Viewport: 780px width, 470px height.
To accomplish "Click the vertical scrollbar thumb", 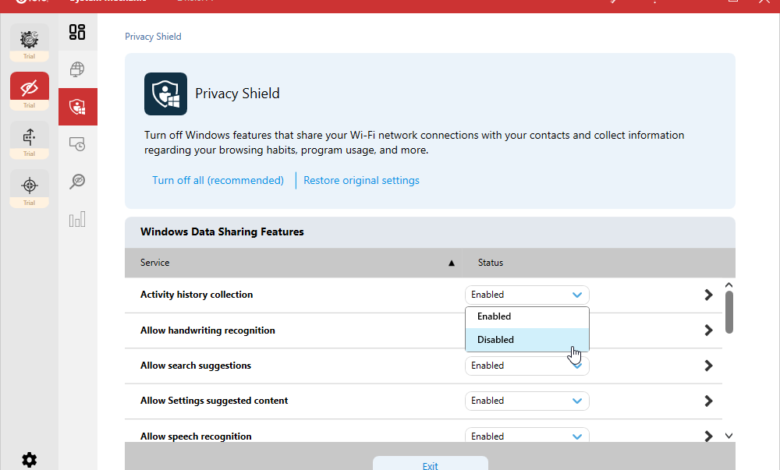I will coord(729,312).
